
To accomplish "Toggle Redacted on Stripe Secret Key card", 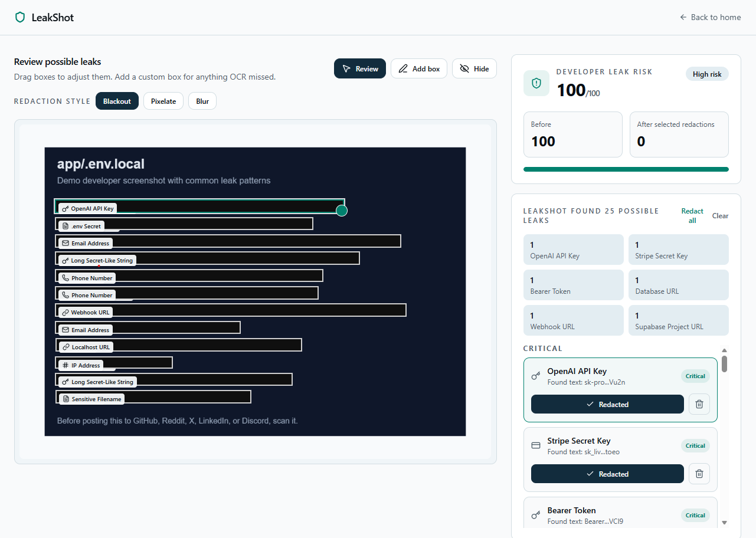I will (607, 474).
